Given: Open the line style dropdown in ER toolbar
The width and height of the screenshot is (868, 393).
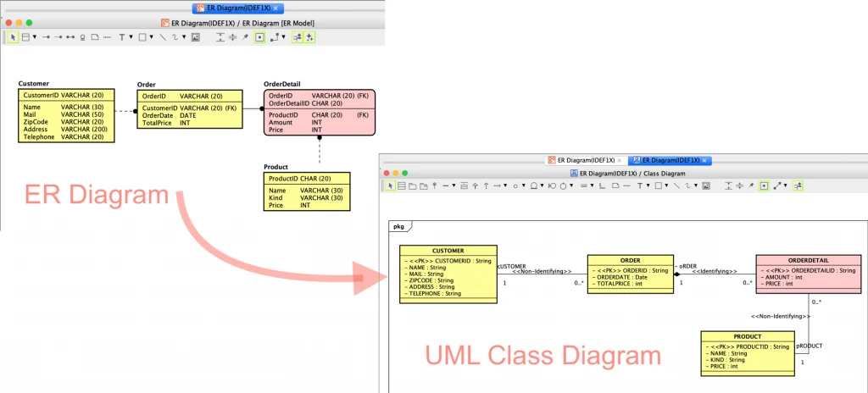Looking at the screenshot, I should tap(283, 37).
